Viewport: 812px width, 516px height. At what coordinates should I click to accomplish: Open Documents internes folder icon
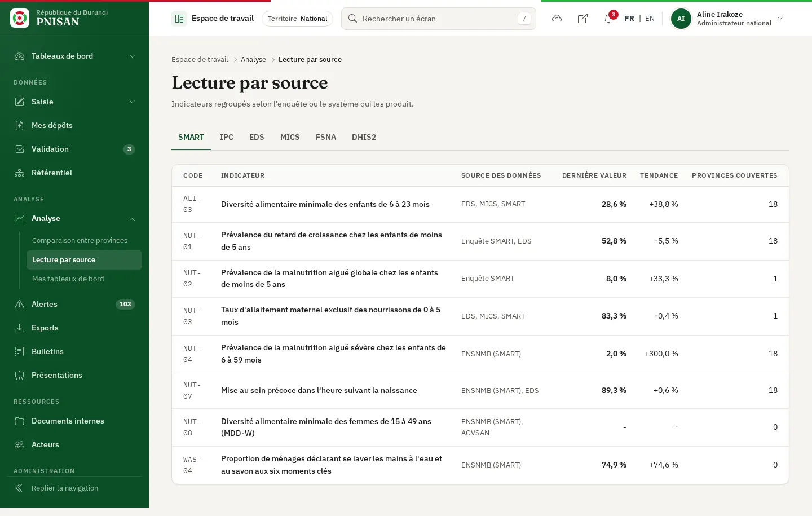pos(20,421)
